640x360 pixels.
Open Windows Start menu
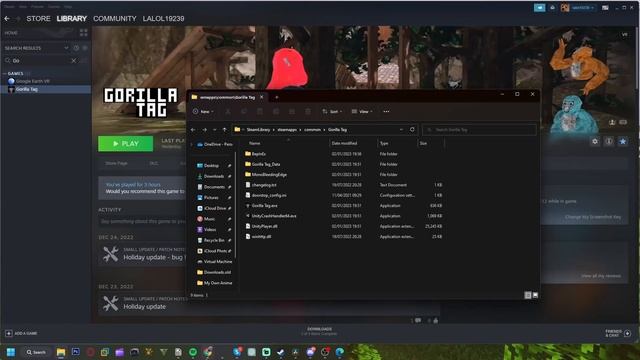[x=11, y=352]
